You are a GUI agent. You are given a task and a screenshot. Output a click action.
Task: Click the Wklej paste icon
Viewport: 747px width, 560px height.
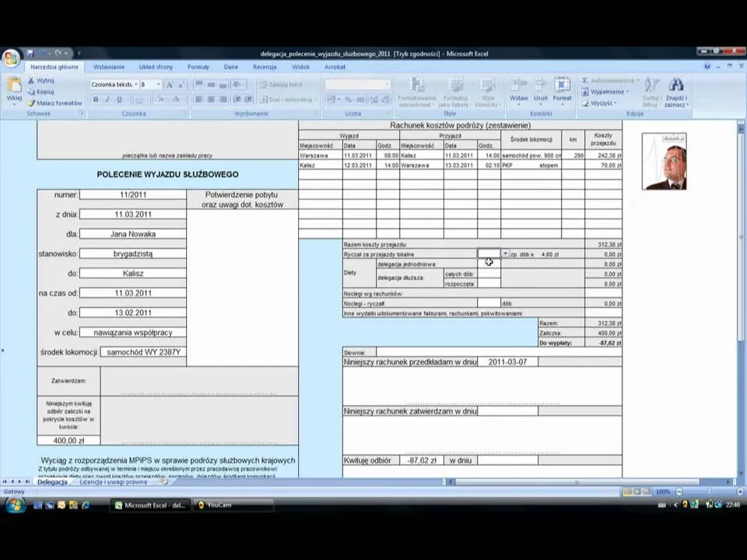coord(14,86)
